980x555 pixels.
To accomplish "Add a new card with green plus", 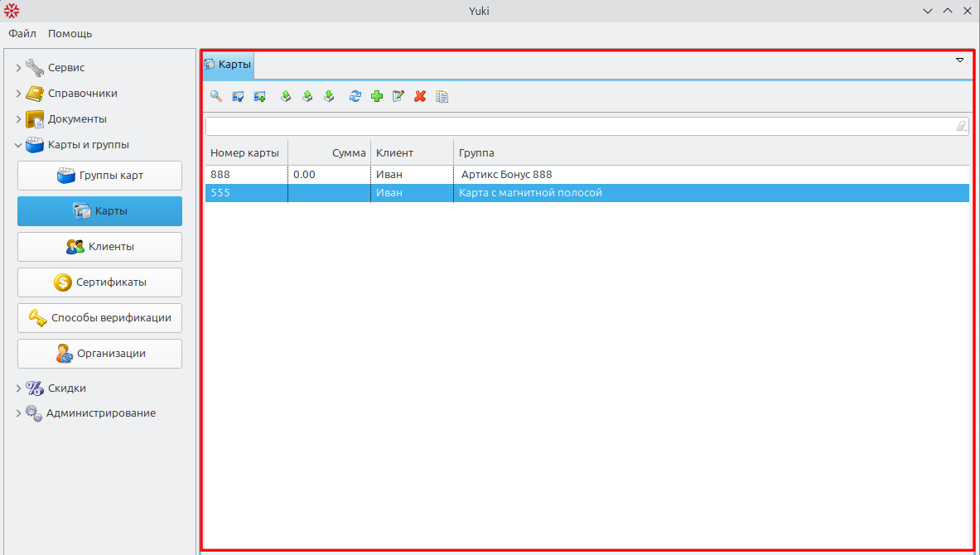I will pos(377,96).
